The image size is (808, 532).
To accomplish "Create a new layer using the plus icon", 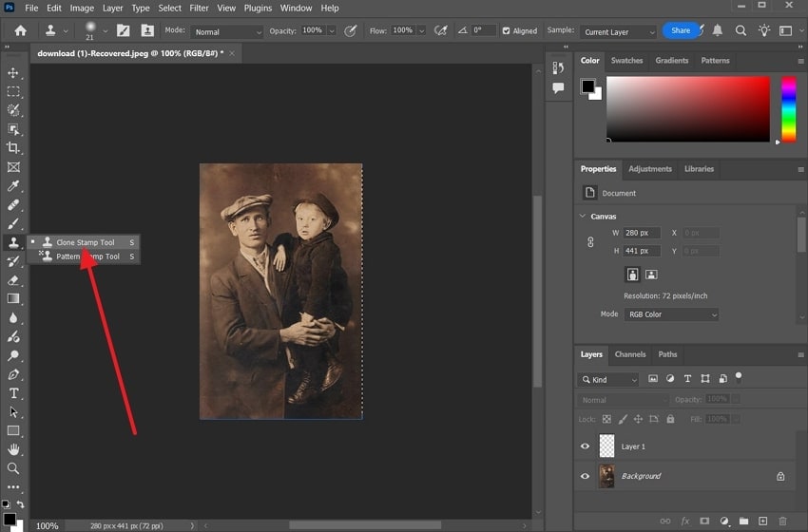I will click(x=762, y=521).
